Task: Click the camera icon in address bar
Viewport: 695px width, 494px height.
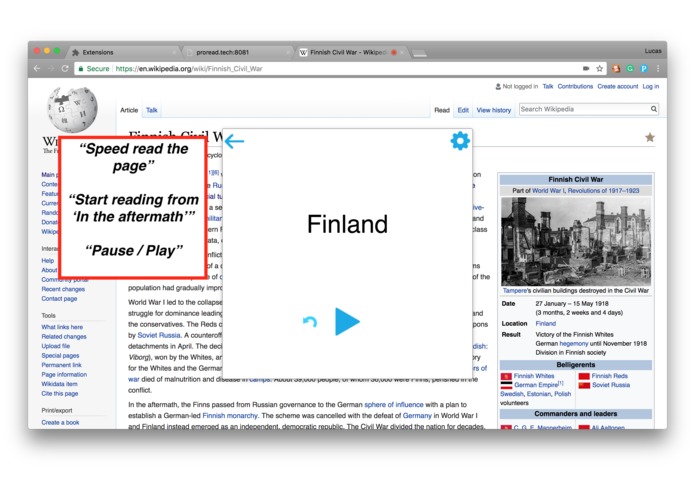Action: click(586, 69)
